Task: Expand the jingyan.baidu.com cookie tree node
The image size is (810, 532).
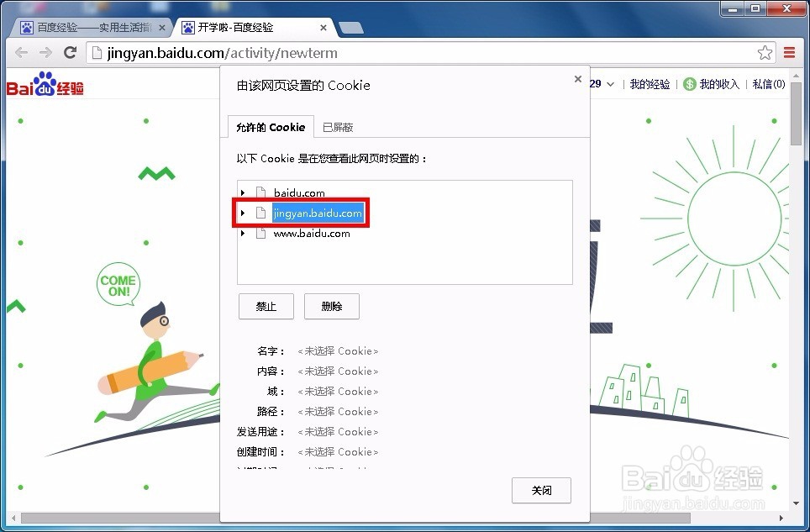Action: point(243,213)
